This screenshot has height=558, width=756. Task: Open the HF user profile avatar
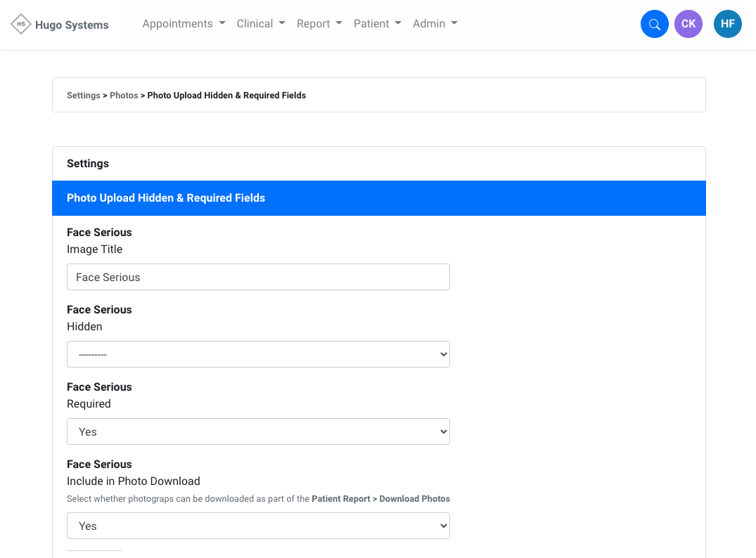tap(727, 25)
